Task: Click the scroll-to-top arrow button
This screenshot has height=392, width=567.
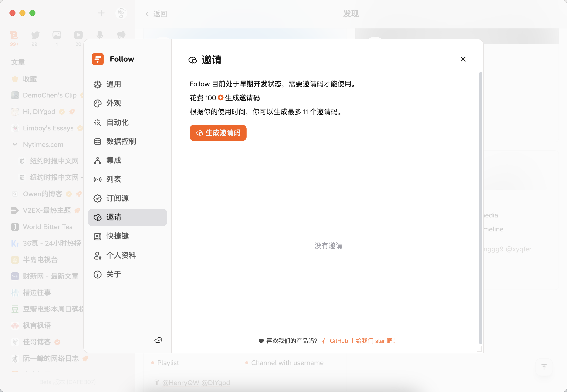Action: [544, 367]
